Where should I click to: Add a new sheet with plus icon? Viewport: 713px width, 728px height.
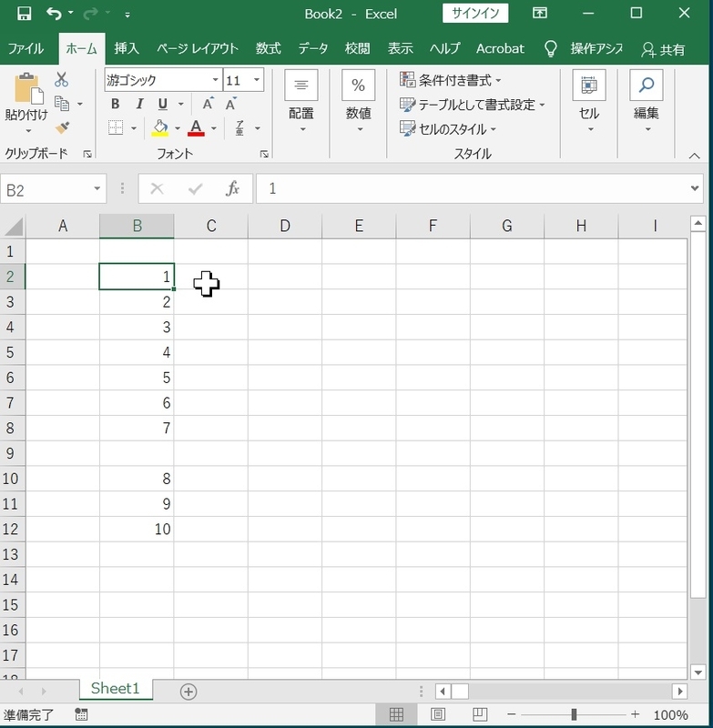click(188, 692)
